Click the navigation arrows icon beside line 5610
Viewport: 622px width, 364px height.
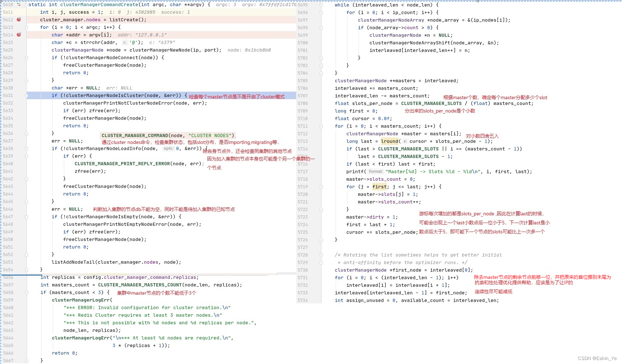click(19, 4)
